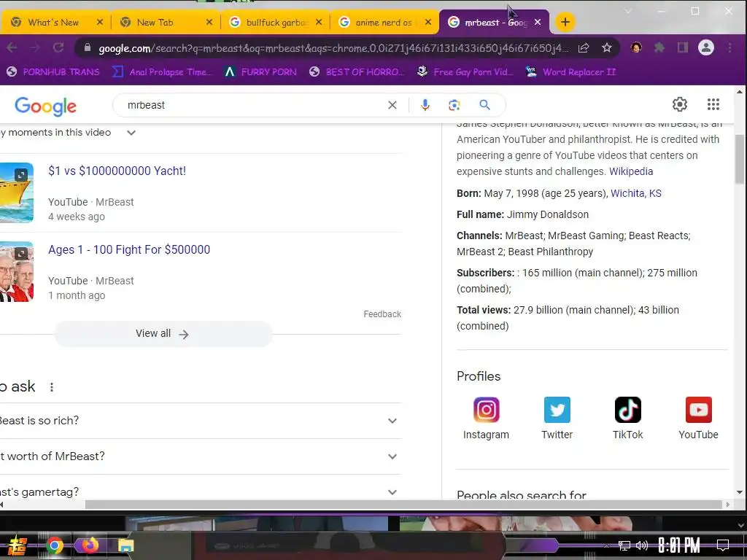The width and height of the screenshot is (747, 560).
Task: Open MrBeast's YouTube profile
Action: coord(698,419)
